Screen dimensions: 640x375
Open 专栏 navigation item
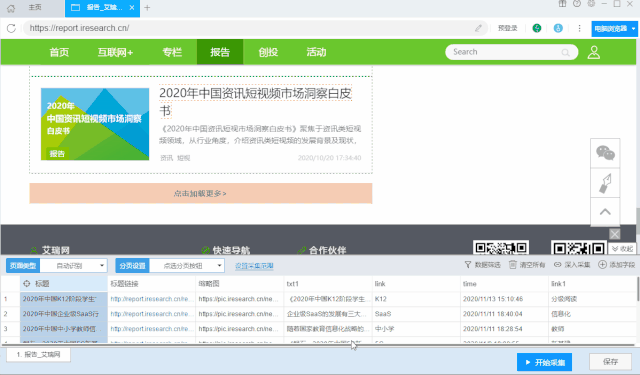[172, 52]
